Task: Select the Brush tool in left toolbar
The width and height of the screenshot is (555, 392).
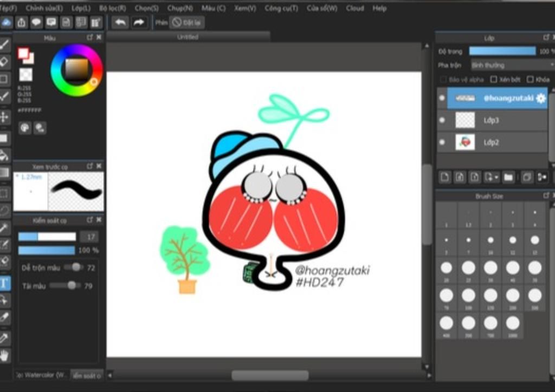Action: click(4, 45)
